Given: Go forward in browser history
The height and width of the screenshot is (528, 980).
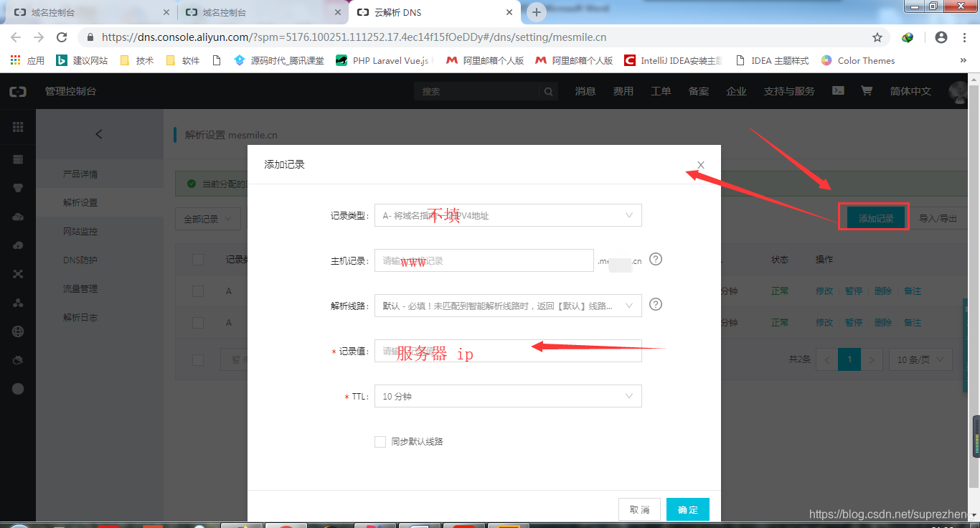Looking at the screenshot, I should 39,37.
